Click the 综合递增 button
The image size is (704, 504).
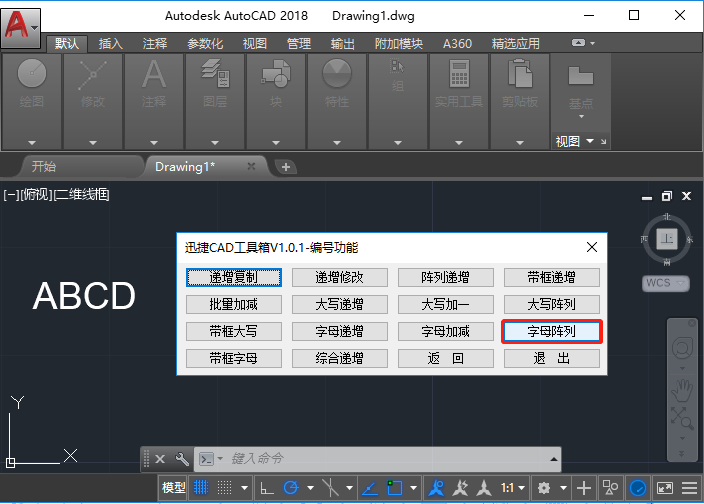pyautogui.click(x=339, y=359)
